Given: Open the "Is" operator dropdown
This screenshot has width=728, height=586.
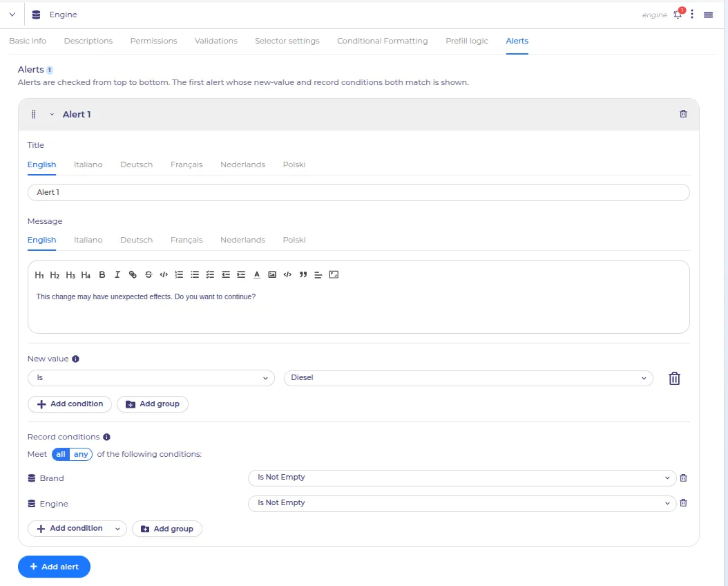Looking at the screenshot, I should click(x=151, y=378).
